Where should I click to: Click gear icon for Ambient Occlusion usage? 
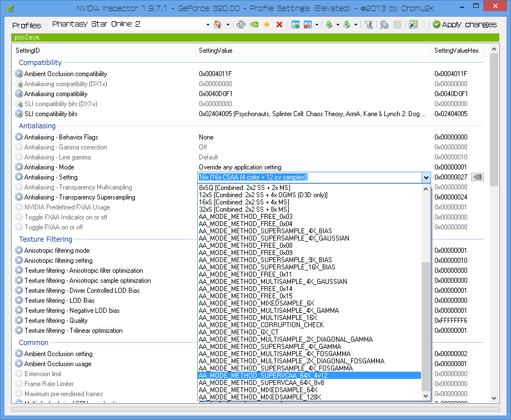(x=19, y=363)
